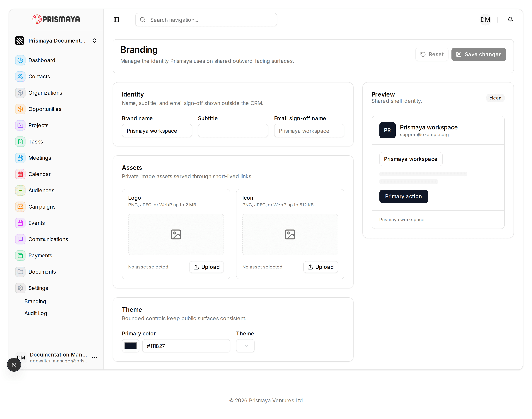Click the Opportunities dollar icon

[20, 109]
